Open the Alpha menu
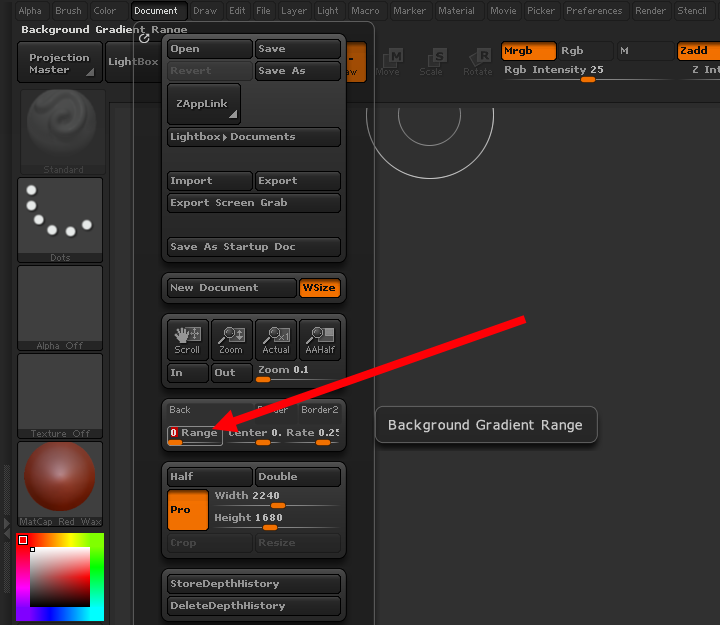720x625 pixels. coord(30,11)
